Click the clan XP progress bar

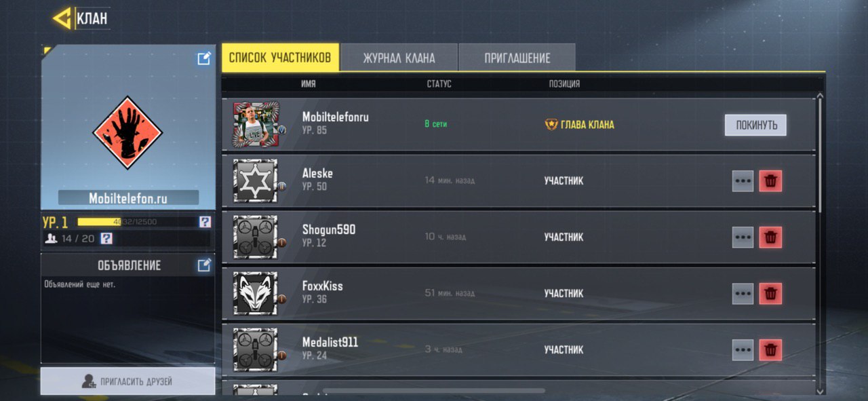point(136,222)
